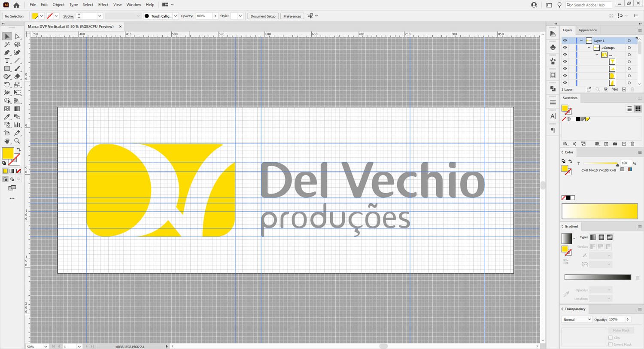
Task: Swap fill and stroke in toolbar
Action: point(18,150)
